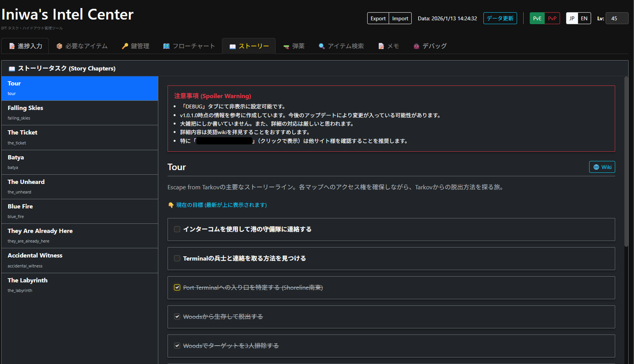634x364 pixels.
Task: Click the memo notepad icon
Action: pos(381,46)
